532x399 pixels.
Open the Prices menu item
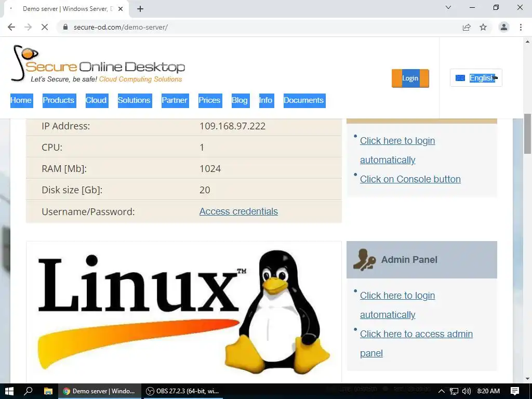210,100
